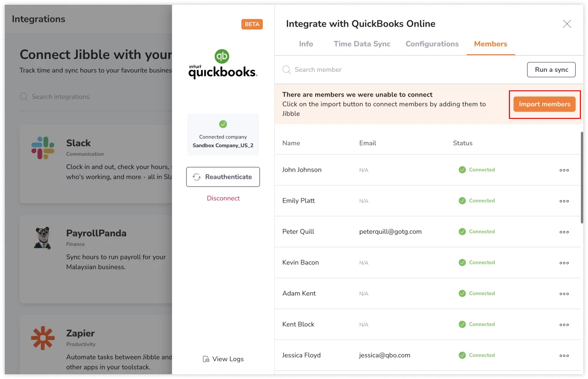The width and height of the screenshot is (588, 379).
Task: Open View Logs
Action: (x=223, y=359)
